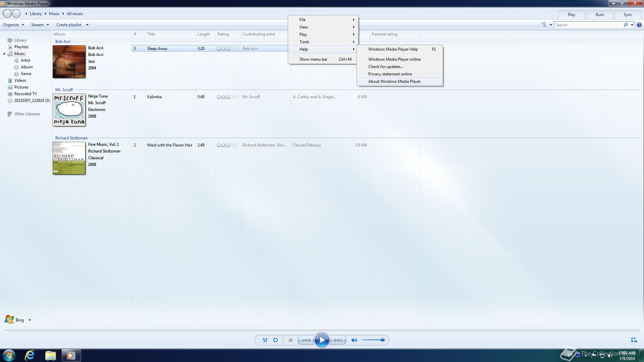Image resolution: width=644 pixels, height=362 pixels.
Task: Choose Windows Media Player Help F1
Action: click(400, 49)
